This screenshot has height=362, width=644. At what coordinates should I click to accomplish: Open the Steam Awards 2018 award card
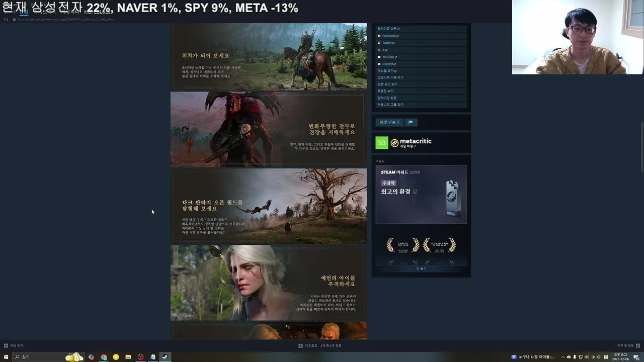click(x=421, y=194)
